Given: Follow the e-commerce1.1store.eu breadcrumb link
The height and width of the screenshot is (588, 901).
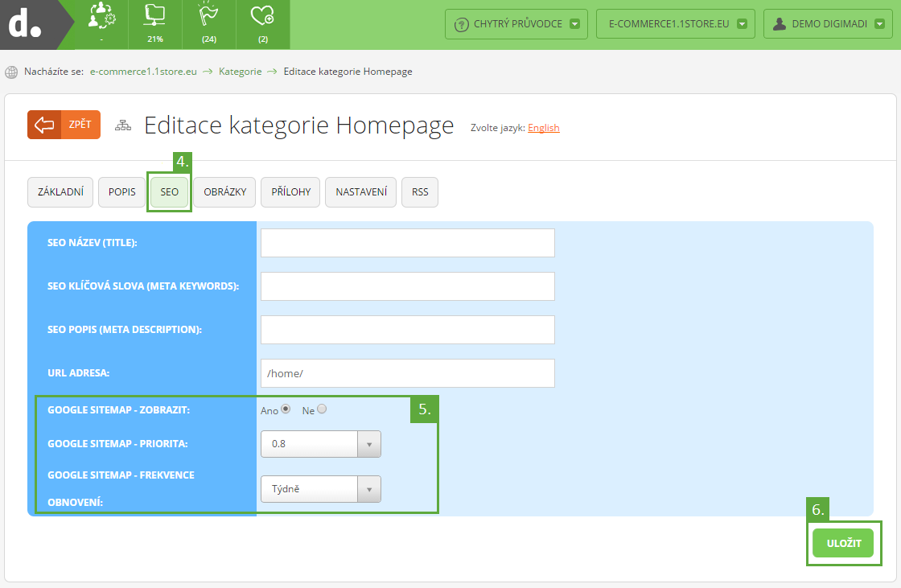Looking at the screenshot, I should (x=143, y=72).
